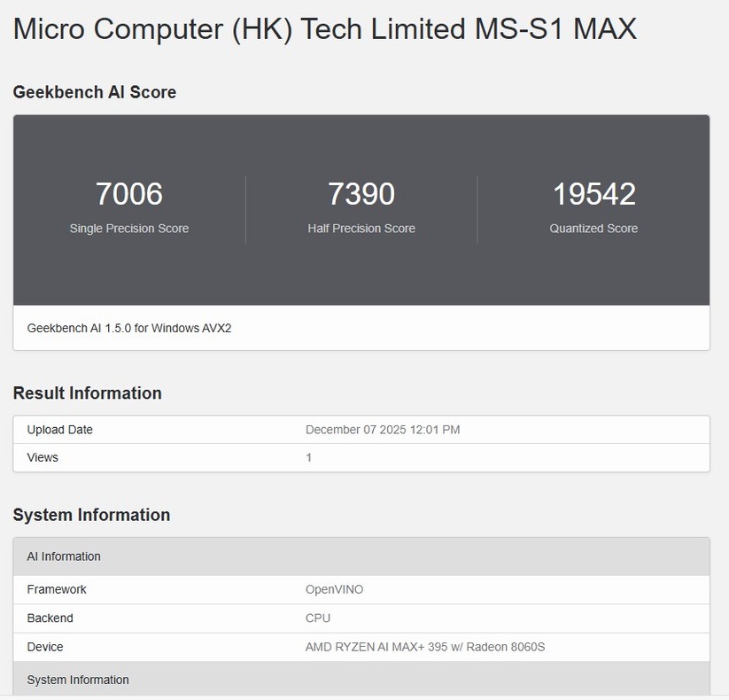Click the CPU backend value

317,618
